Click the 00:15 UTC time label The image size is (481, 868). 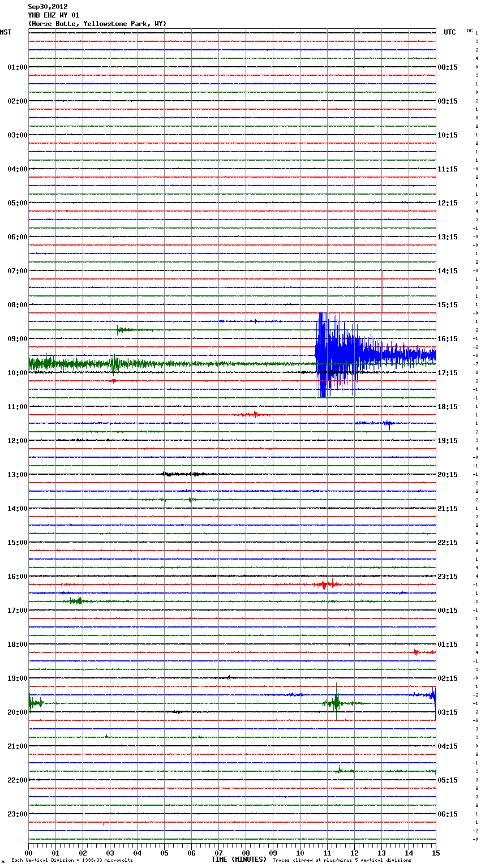click(x=448, y=611)
